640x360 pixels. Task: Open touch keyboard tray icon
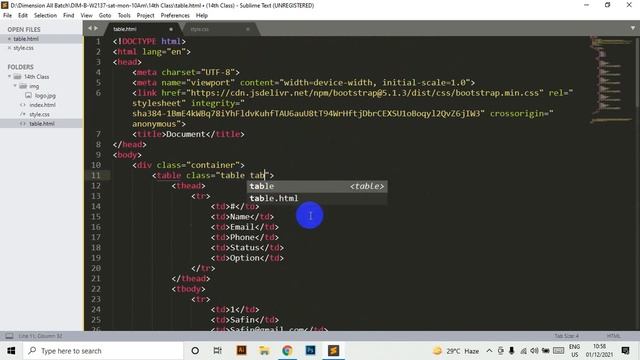558,351
